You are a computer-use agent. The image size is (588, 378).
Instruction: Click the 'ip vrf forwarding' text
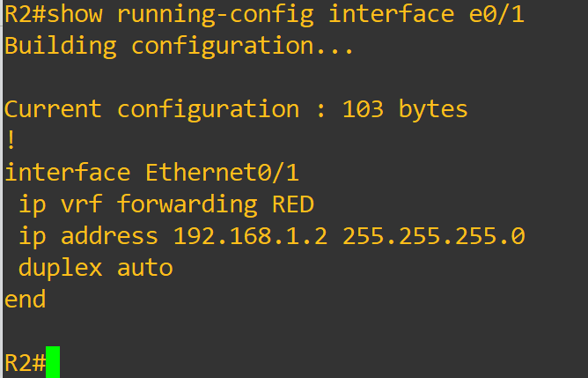point(137,204)
